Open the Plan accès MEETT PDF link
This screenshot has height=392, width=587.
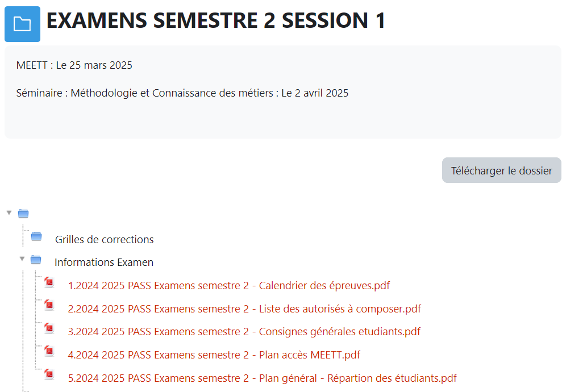pos(214,355)
